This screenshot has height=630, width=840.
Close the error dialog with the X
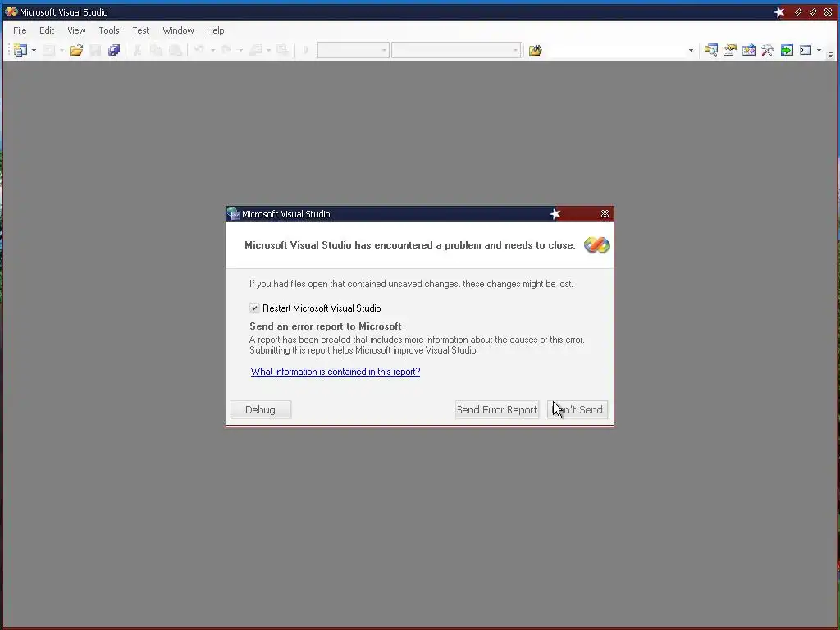pyautogui.click(x=605, y=214)
